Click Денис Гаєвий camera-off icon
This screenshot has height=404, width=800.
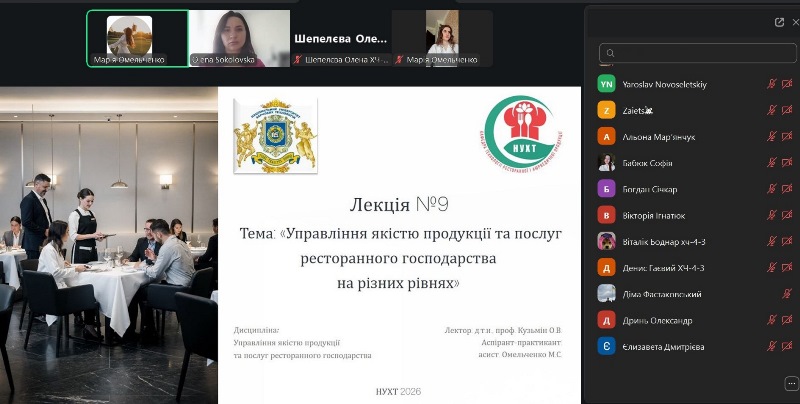point(787,267)
